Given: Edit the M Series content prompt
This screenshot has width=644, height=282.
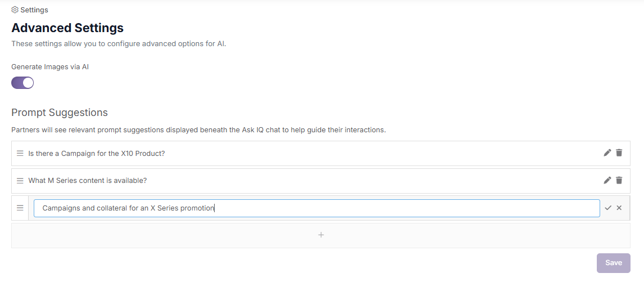Looking at the screenshot, I should (607, 180).
